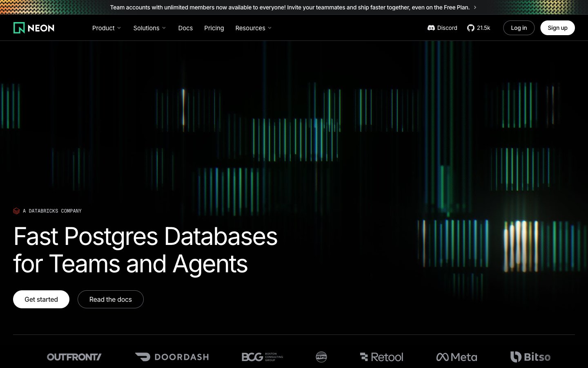Click the Meta logo
The height and width of the screenshot is (368, 588).
(457, 357)
